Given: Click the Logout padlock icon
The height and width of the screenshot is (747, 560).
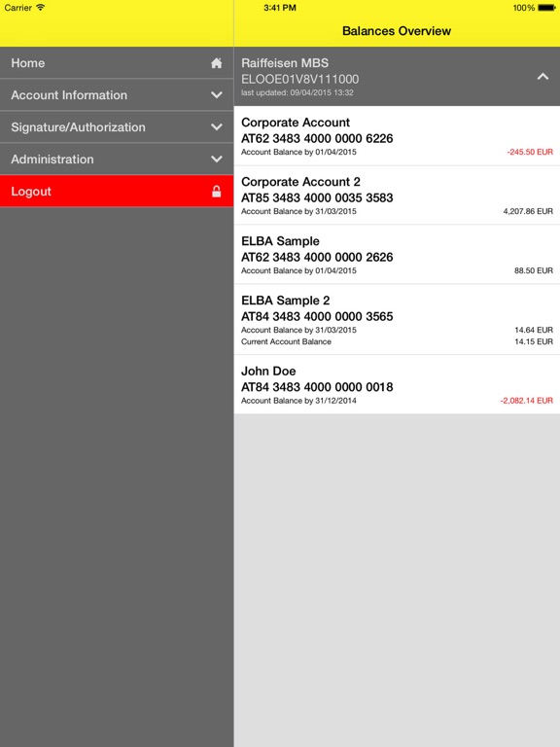Looking at the screenshot, I should 216,191.
